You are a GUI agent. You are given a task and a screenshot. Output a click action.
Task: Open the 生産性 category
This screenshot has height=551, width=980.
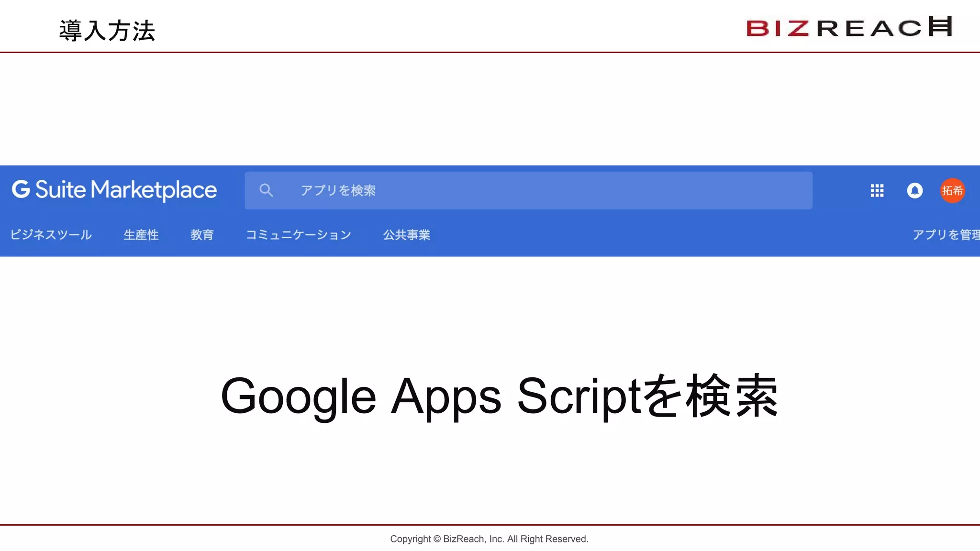[x=141, y=235]
